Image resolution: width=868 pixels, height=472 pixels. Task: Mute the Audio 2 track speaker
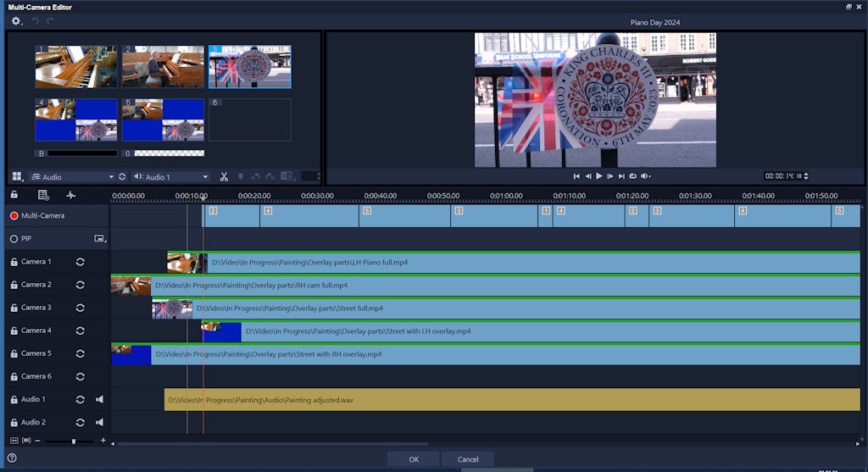100,422
